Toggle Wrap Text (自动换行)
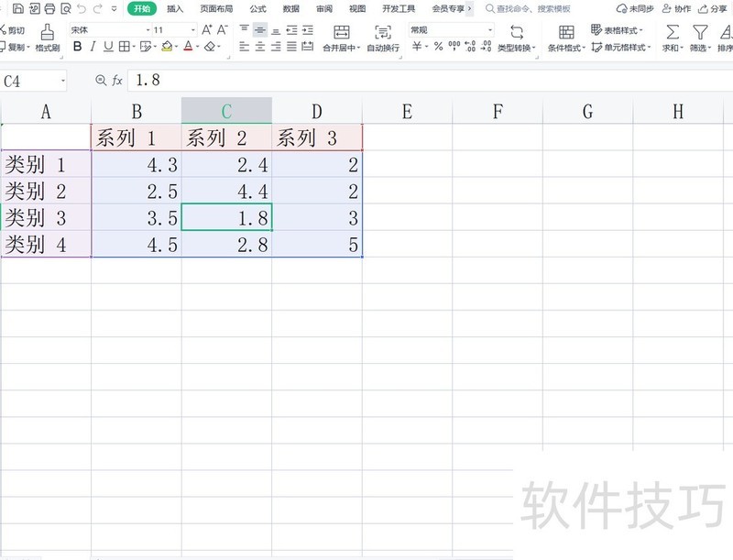This screenshot has width=733, height=560. (x=383, y=38)
